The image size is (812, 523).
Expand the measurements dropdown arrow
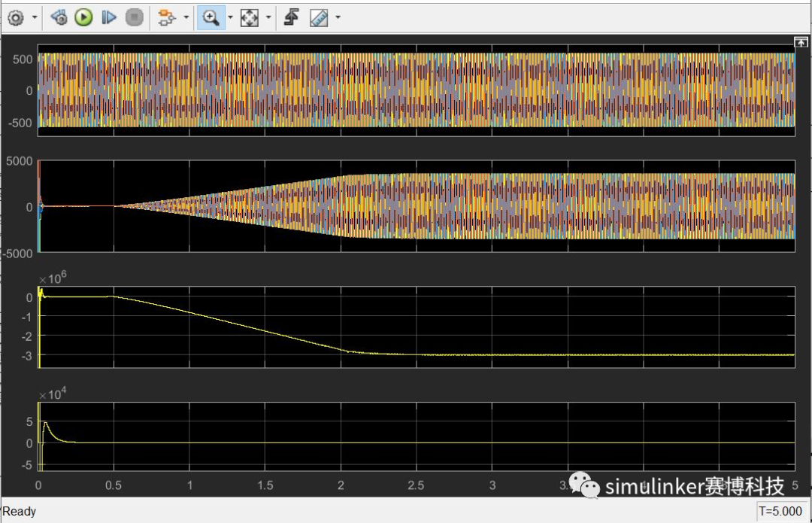338,17
